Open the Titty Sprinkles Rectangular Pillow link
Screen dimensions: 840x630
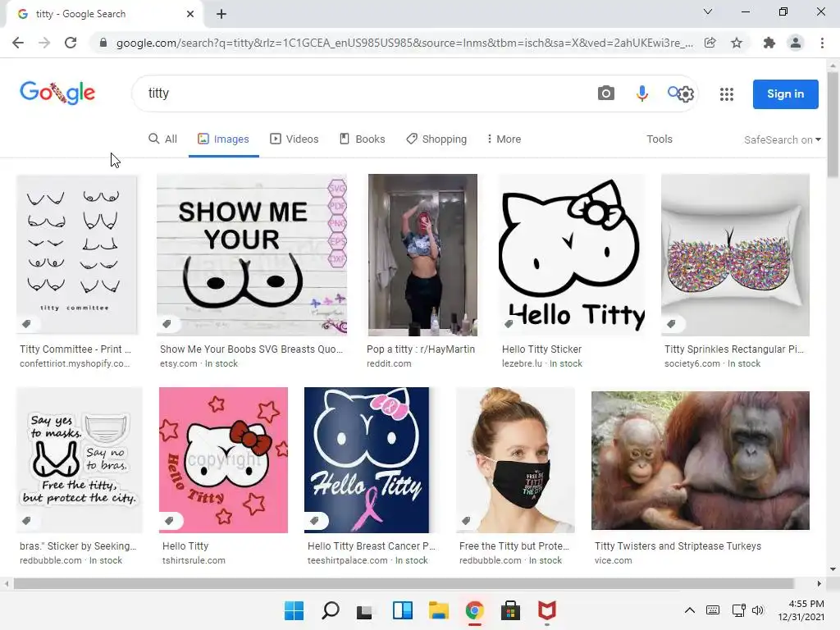click(734, 349)
